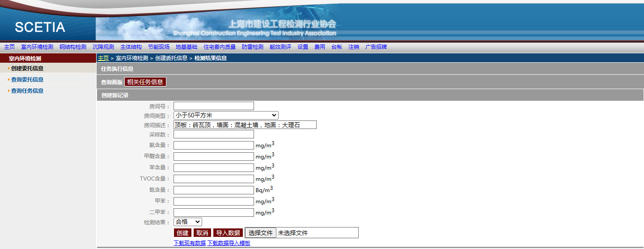Select 查询委托信息 in the sidebar

pyautogui.click(x=27, y=80)
